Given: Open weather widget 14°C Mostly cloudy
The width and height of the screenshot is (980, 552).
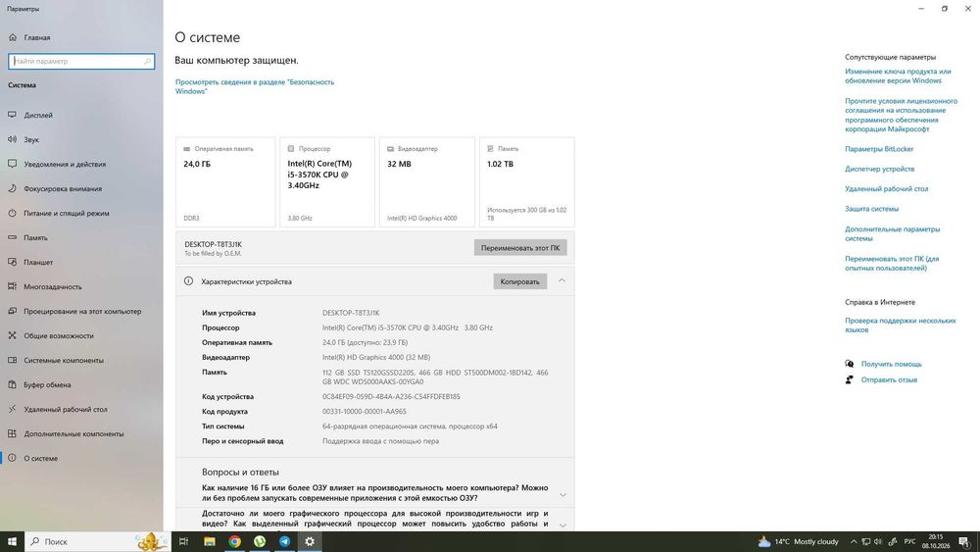Looking at the screenshot, I should point(798,541).
